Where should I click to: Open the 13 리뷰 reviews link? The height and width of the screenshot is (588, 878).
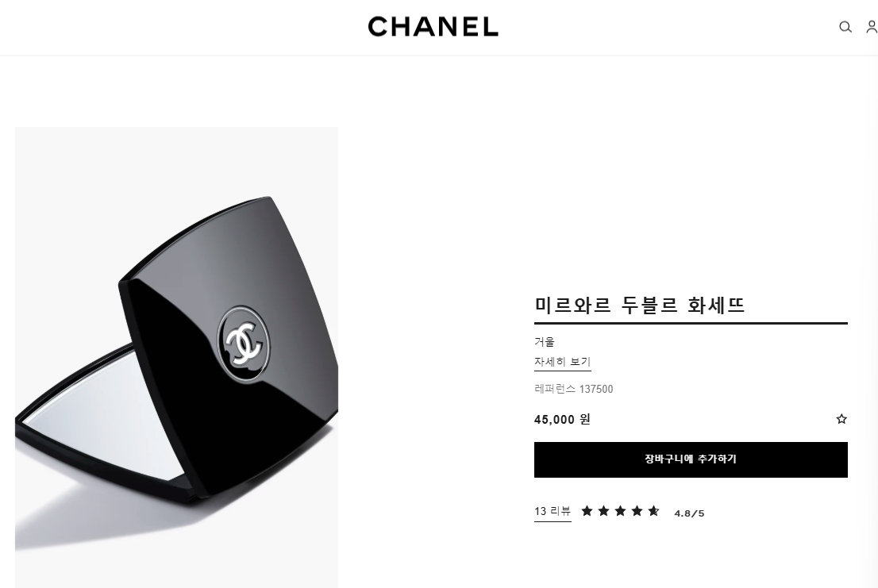[552, 511]
